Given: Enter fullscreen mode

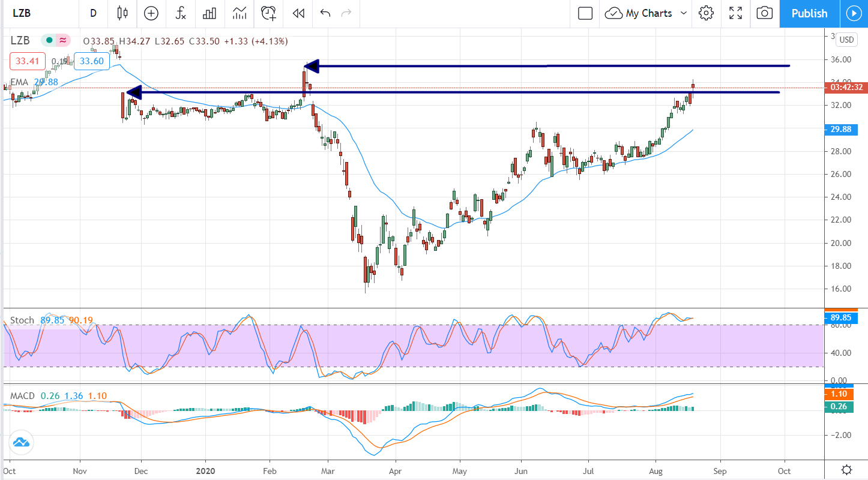Looking at the screenshot, I should [x=735, y=13].
